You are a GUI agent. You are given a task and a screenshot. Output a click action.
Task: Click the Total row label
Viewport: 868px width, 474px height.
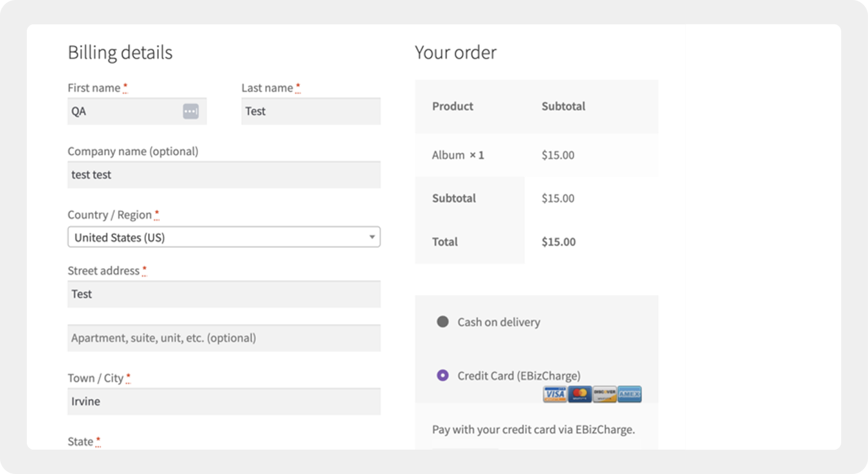[445, 241]
